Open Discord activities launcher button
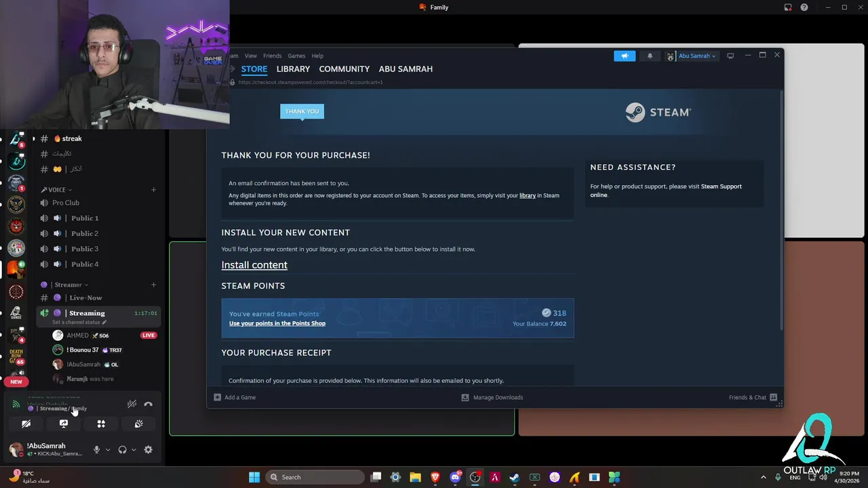This screenshot has height=488, width=868. tap(101, 424)
